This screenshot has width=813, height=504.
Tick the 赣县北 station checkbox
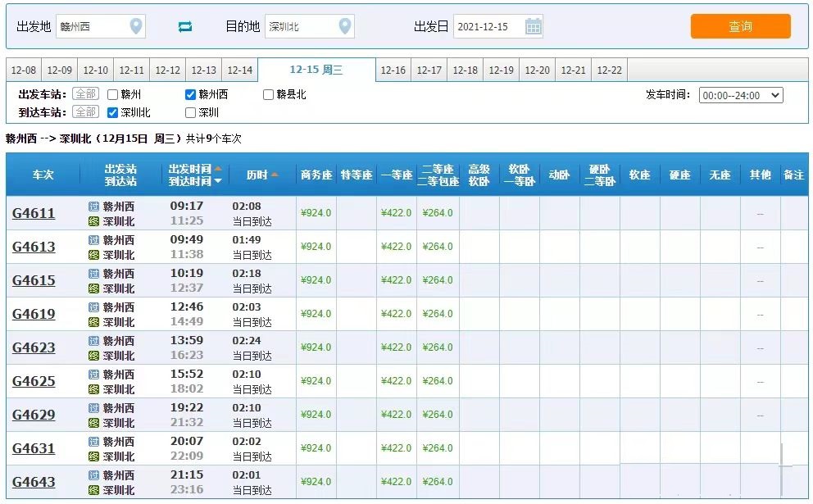269,95
